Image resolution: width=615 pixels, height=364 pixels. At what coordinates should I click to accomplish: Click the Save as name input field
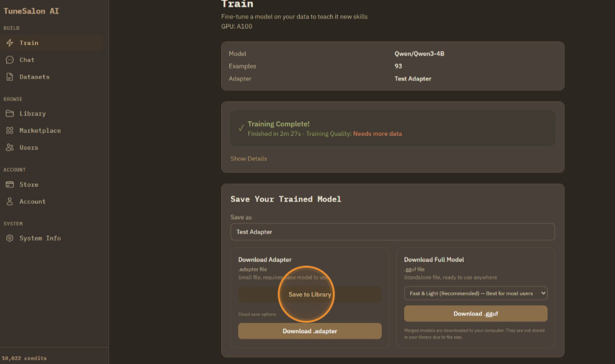pos(392,232)
